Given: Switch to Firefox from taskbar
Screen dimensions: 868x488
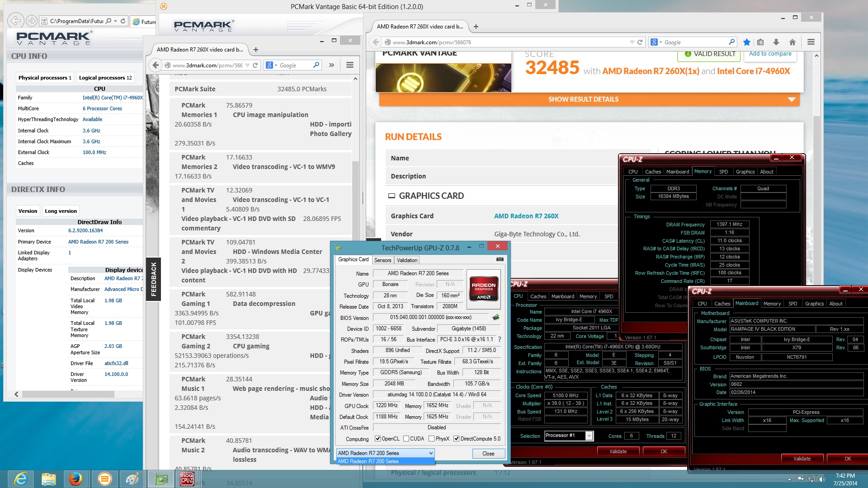Looking at the screenshot, I should click(75, 479).
